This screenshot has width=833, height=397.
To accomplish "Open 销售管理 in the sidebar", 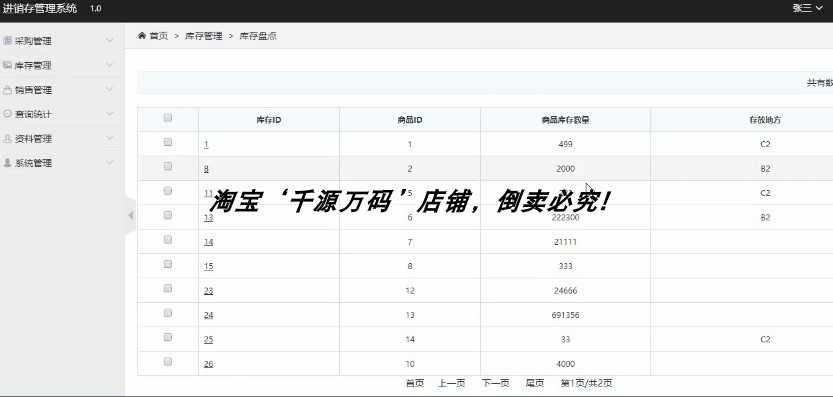I will click(33, 90).
